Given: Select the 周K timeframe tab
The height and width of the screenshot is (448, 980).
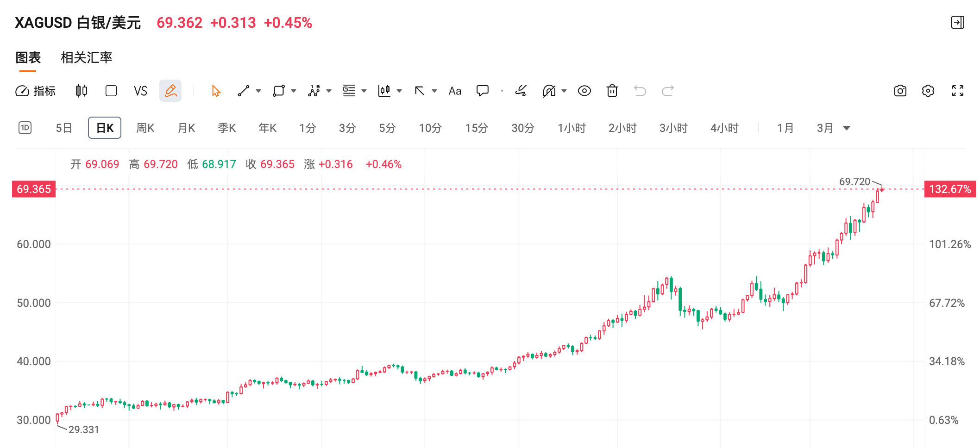Looking at the screenshot, I should click(x=145, y=128).
